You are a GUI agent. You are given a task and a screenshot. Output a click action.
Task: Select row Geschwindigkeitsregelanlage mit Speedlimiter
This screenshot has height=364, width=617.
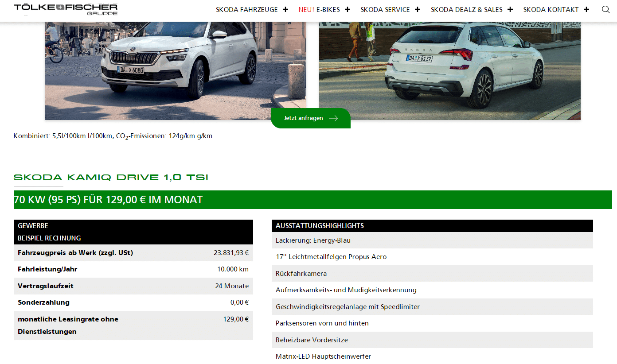tap(432, 307)
